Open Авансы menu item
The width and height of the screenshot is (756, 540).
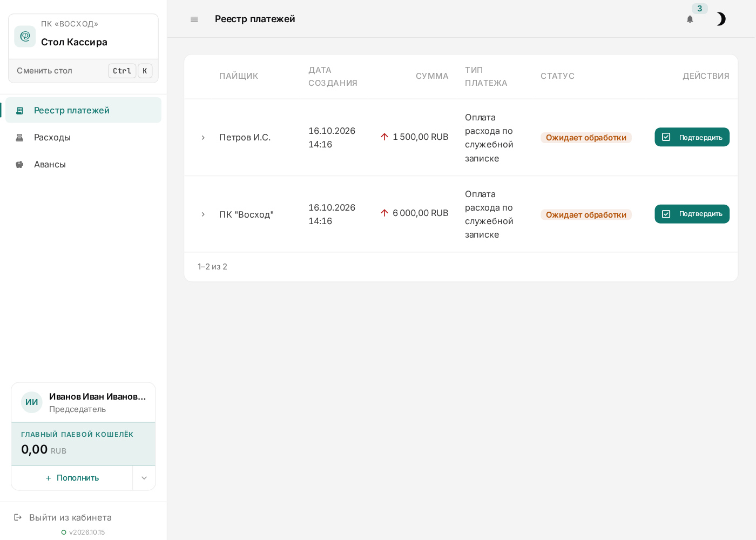coord(83,164)
